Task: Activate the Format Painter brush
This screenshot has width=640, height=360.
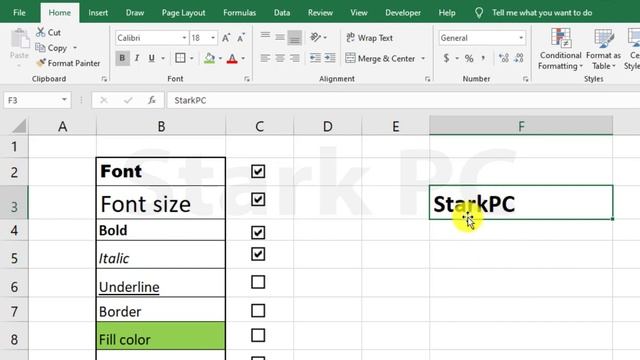Action: [x=41, y=63]
